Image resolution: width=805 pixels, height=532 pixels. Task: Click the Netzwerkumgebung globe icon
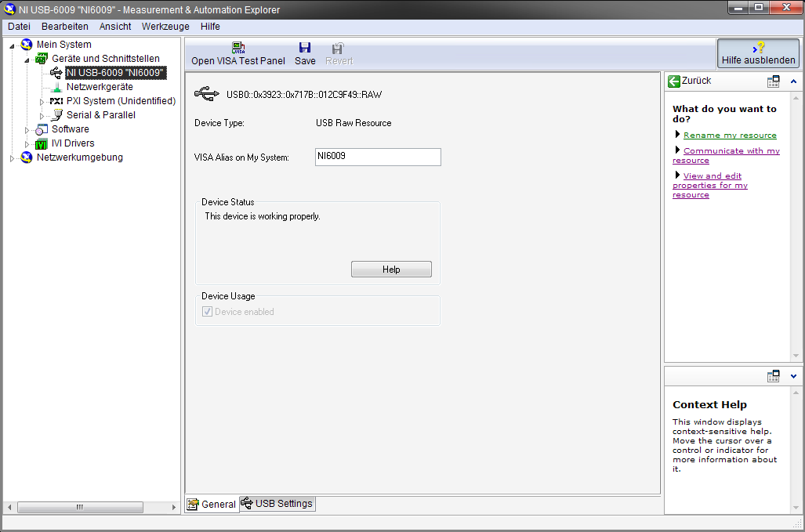[26, 157]
